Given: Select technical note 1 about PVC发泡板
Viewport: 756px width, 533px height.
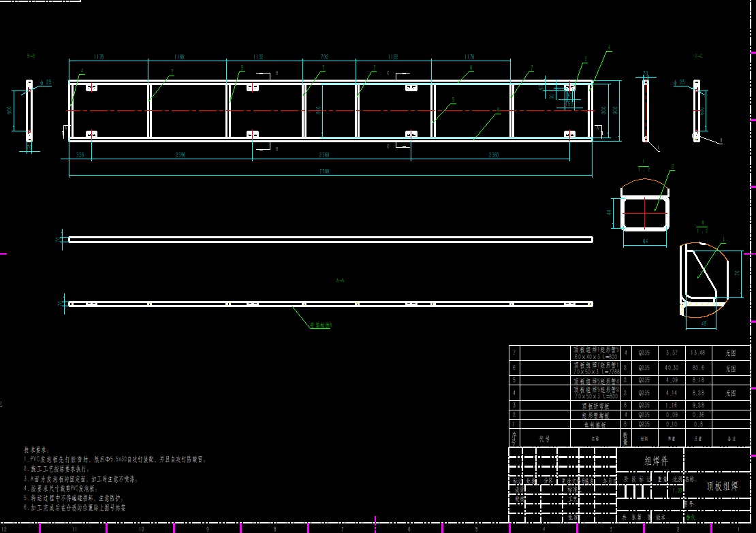Looking at the screenshot, I should click(x=114, y=459).
